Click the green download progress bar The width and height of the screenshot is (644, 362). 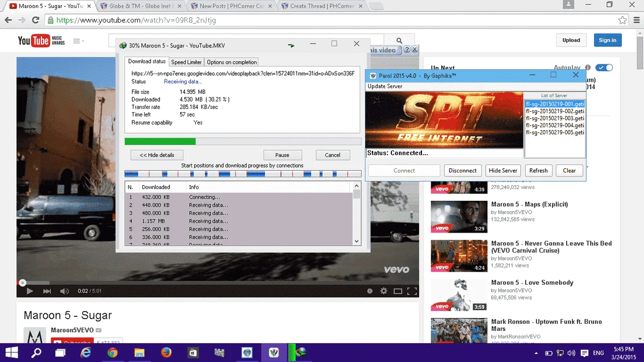click(243, 141)
